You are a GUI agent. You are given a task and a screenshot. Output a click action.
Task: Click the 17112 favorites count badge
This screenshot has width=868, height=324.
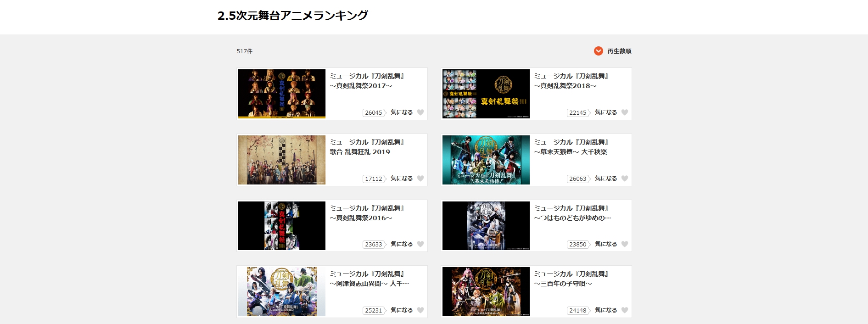pyautogui.click(x=374, y=179)
